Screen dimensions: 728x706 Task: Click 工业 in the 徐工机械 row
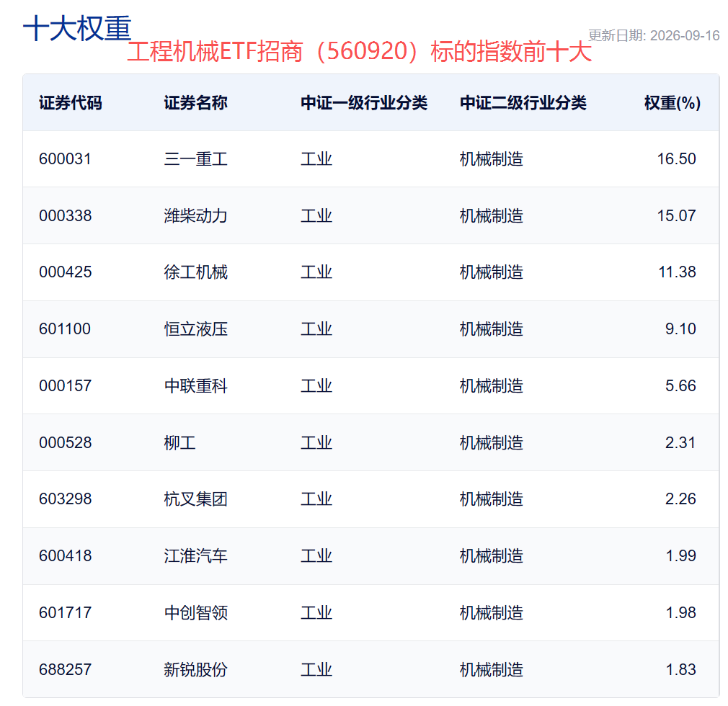click(x=316, y=272)
